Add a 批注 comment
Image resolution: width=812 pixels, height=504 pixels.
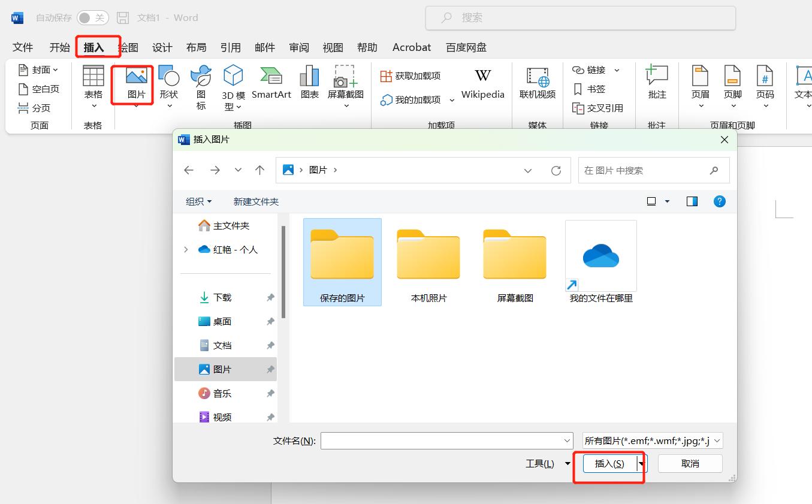(x=656, y=84)
